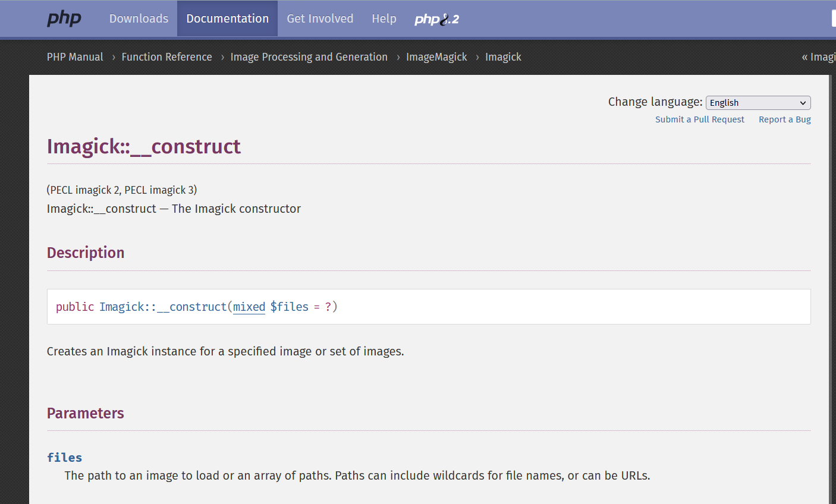Open the ImageMagick breadcrumb link

coord(436,57)
